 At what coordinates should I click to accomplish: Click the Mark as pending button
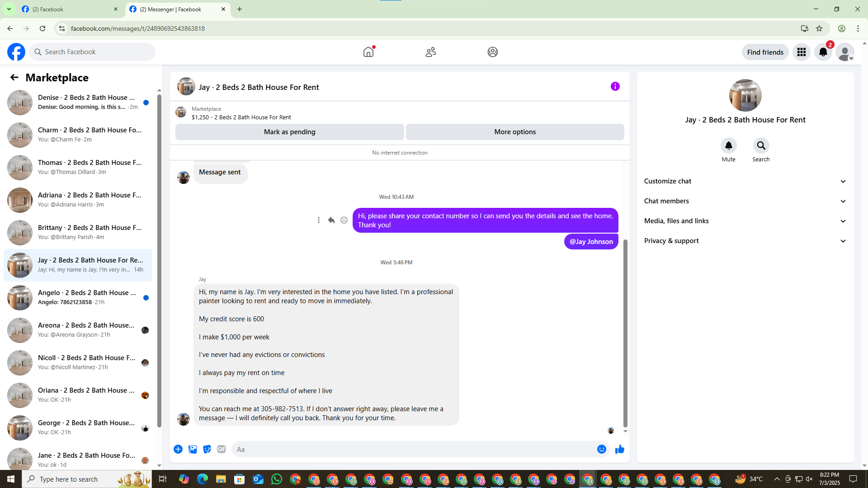(289, 132)
